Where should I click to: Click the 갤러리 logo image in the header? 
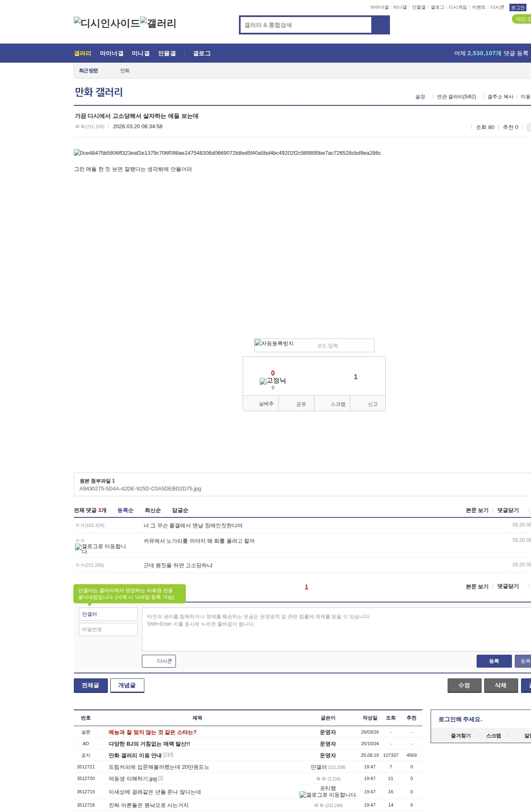click(158, 23)
